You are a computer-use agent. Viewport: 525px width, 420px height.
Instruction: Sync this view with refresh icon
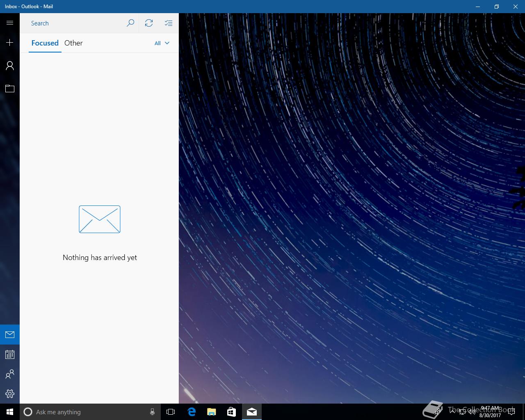click(x=149, y=23)
